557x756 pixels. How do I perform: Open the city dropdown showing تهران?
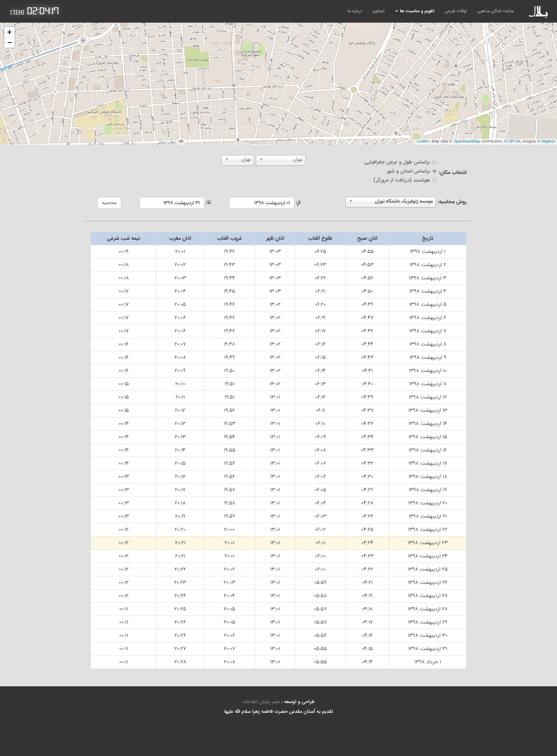tap(238, 160)
